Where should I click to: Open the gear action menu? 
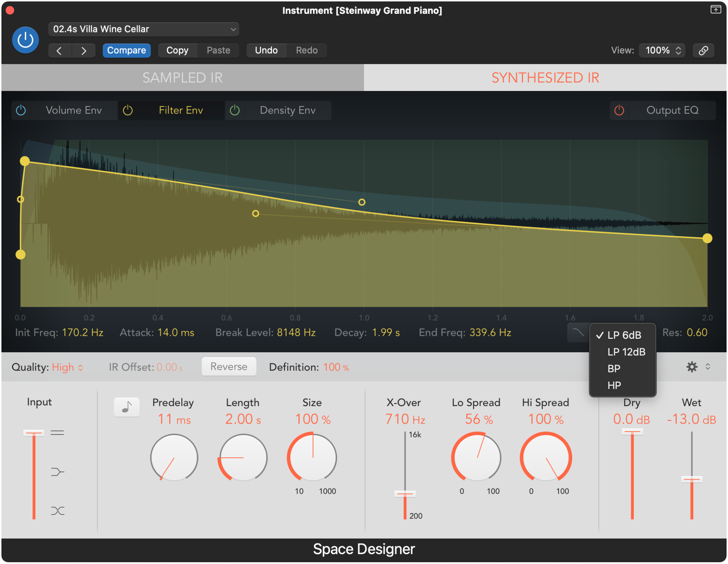pyautogui.click(x=692, y=367)
